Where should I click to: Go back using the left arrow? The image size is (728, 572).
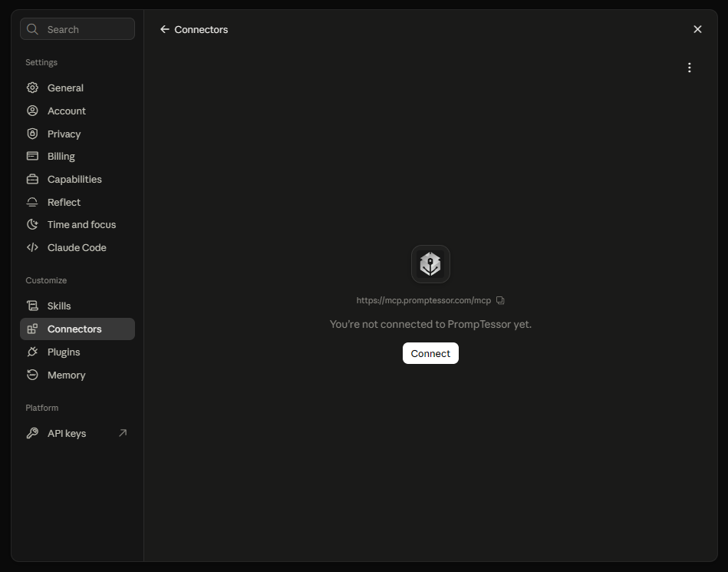click(164, 29)
